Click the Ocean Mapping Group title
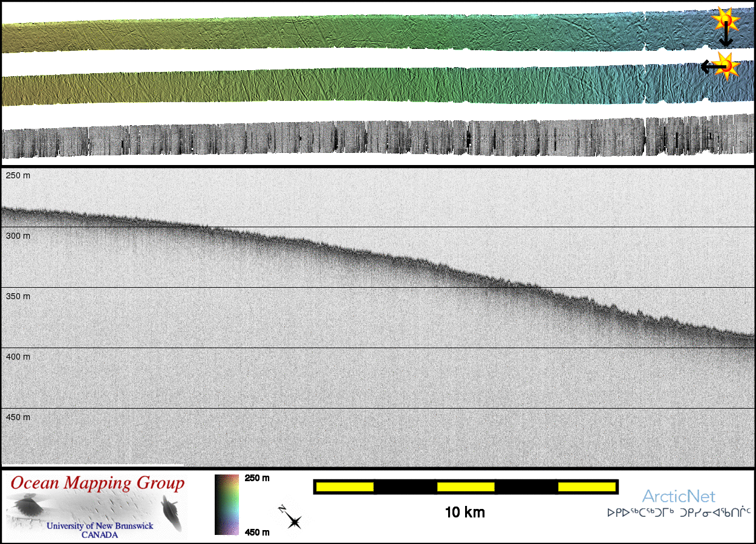756x544 pixels. pos(97,484)
